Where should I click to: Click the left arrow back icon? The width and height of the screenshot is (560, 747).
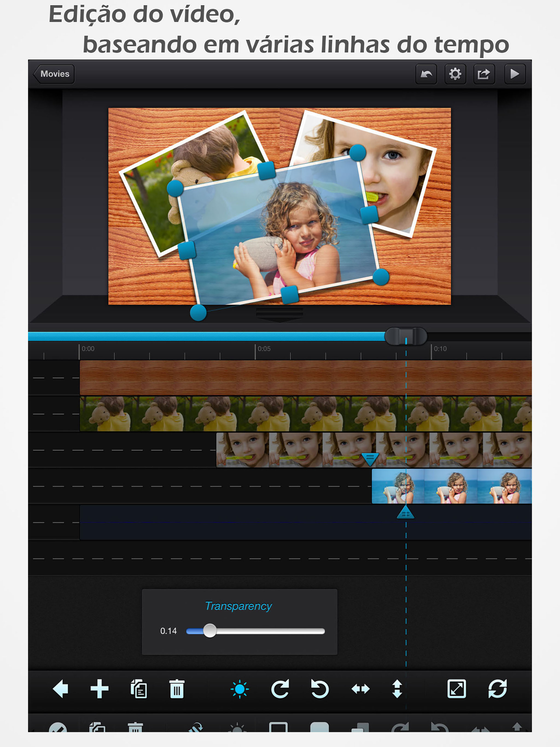click(x=61, y=688)
